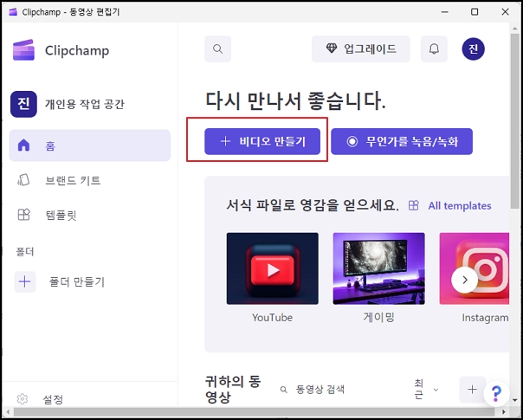Image resolution: width=523 pixels, height=420 pixels.
Task: Open the 게이밍 template thumbnail
Action: pos(379,268)
